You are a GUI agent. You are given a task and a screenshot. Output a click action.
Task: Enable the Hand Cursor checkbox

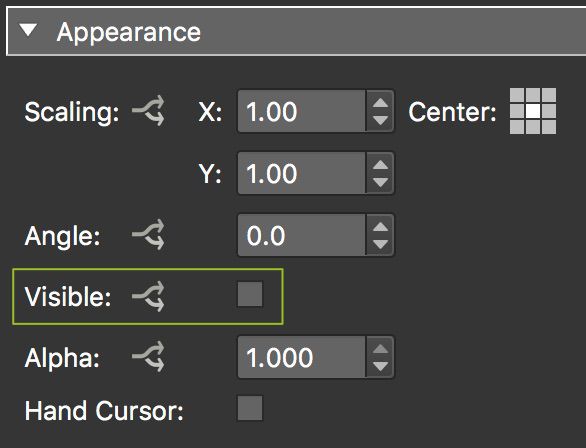point(250,408)
